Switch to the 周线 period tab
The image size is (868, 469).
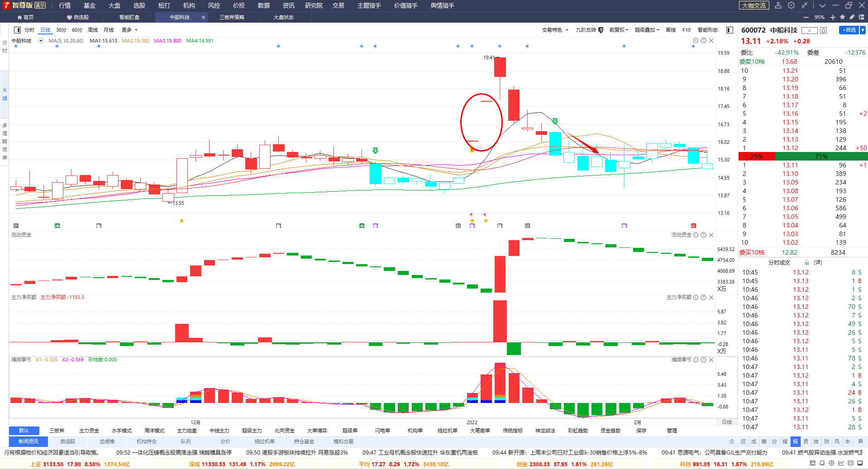(x=93, y=30)
